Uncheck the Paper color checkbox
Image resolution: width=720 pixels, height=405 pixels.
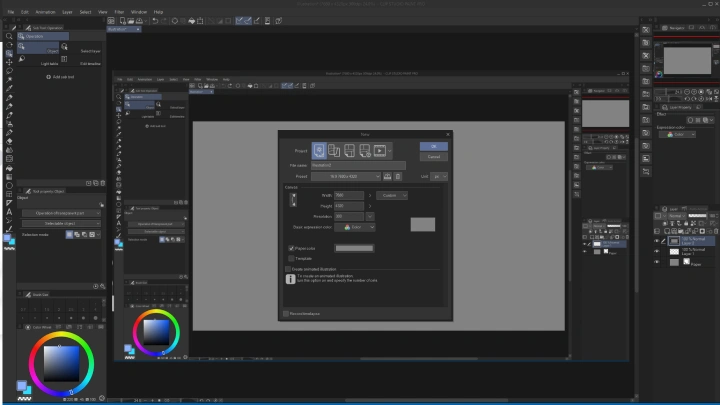(x=291, y=248)
